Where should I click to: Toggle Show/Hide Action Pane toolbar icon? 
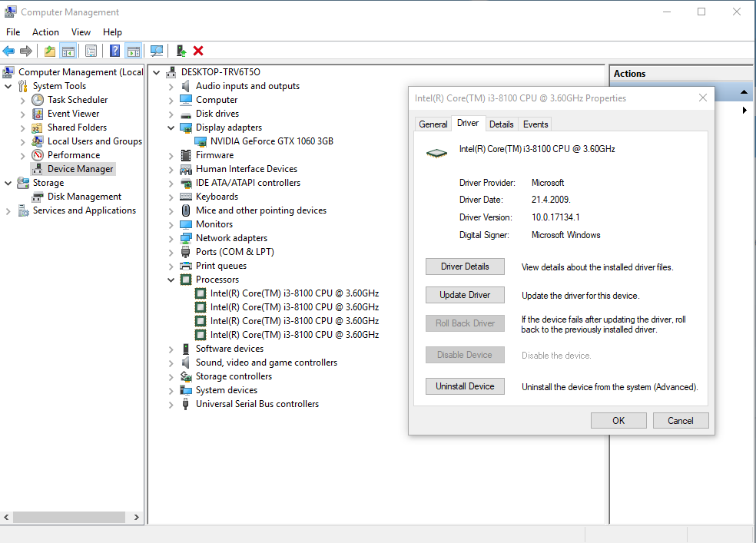pos(133,51)
